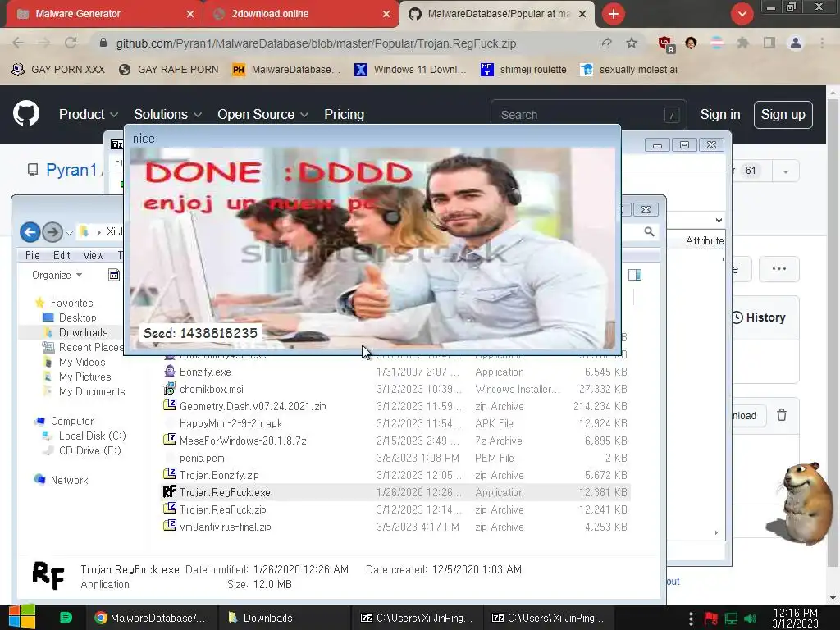Select Desktop in Favorites
840x630 pixels.
coord(77,317)
